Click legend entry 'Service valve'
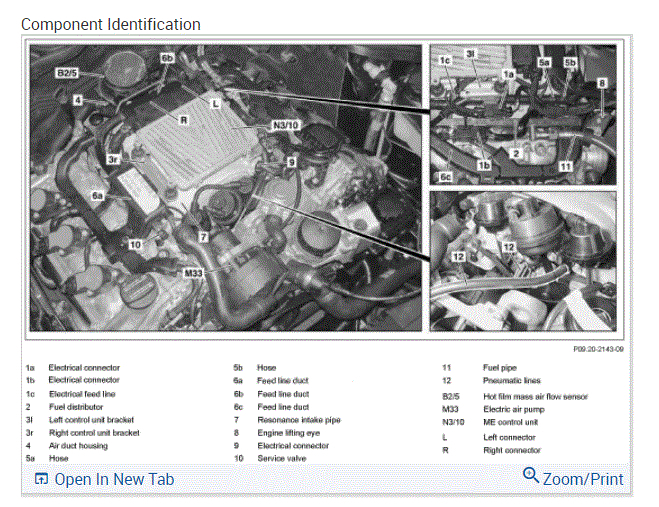 tap(282, 458)
